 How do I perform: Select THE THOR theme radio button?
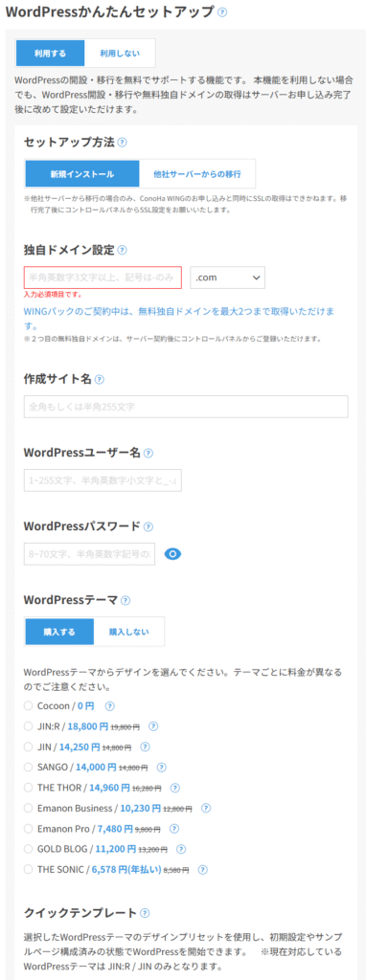pos(28,788)
